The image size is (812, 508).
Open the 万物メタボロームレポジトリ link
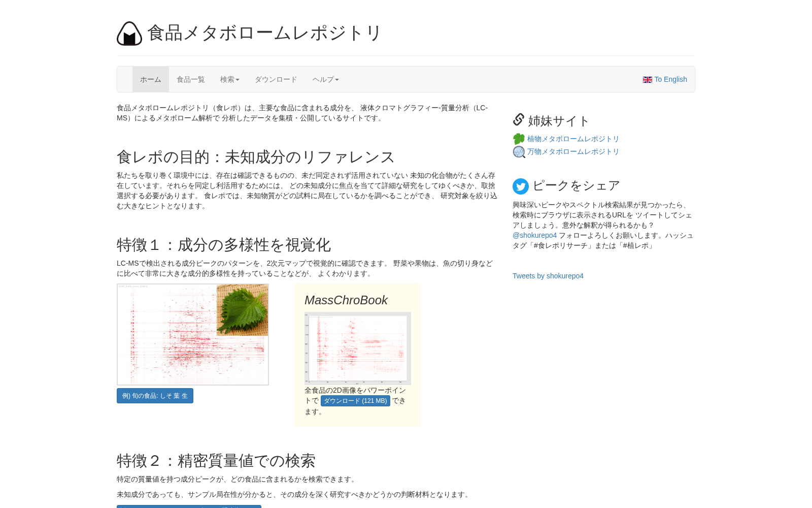(x=573, y=151)
